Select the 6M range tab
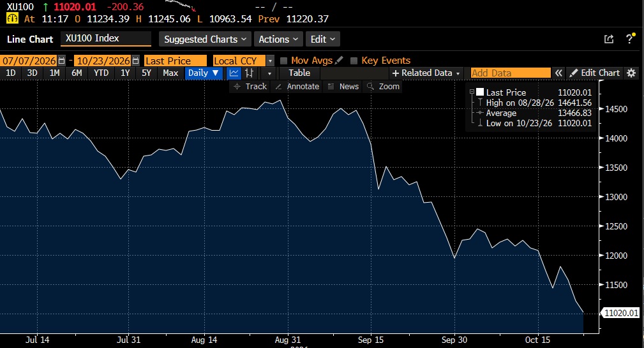 (x=77, y=73)
